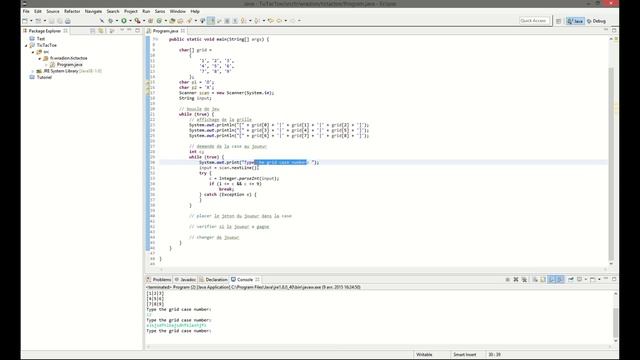Collapse the src folder node
The image size is (640, 360).
[33, 52]
